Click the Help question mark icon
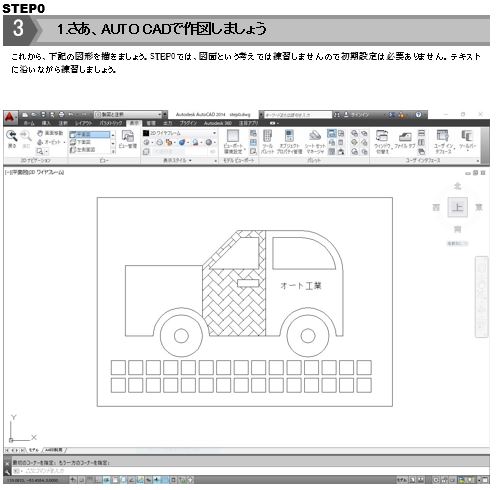Image resolution: width=496 pixels, height=490 pixels. [x=419, y=115]
